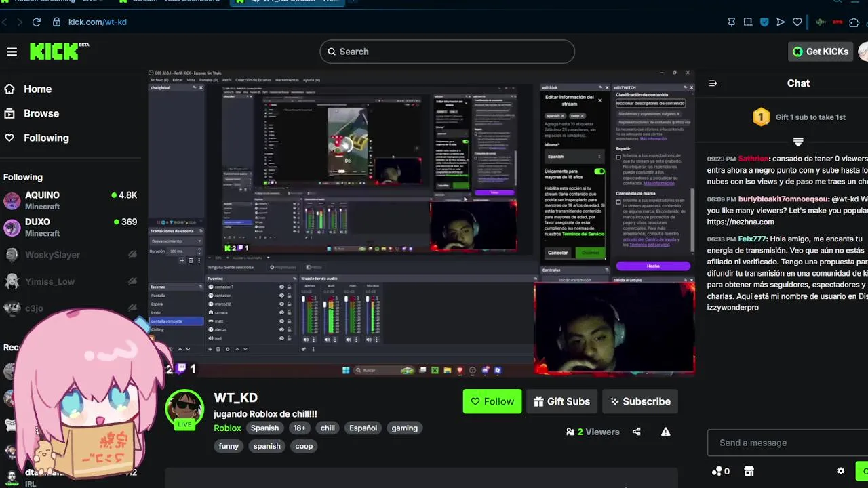This screenshot has width=868, height=488.
Task: Click the pin icon in browser toolbar
Action: [731, 22]
